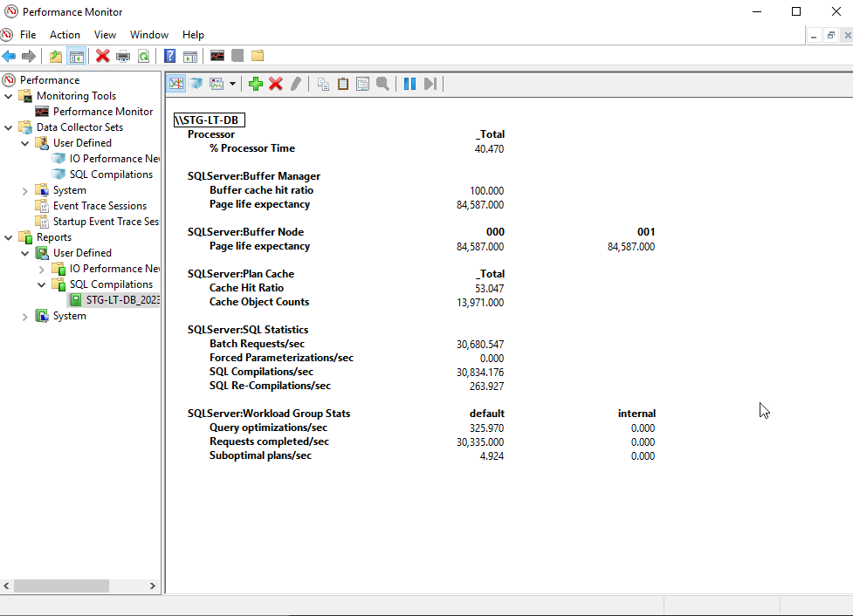Click the gray stop square in the main toolbar

(237, 56)
